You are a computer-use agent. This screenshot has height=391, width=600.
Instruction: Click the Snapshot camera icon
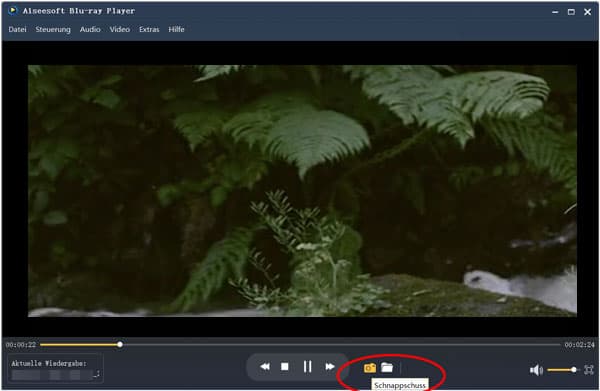370,368
